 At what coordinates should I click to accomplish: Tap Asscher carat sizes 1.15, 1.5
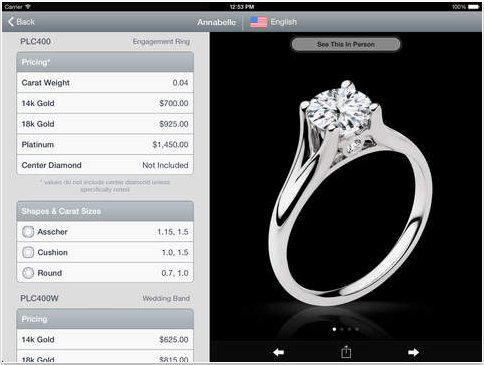click(173, 232)
